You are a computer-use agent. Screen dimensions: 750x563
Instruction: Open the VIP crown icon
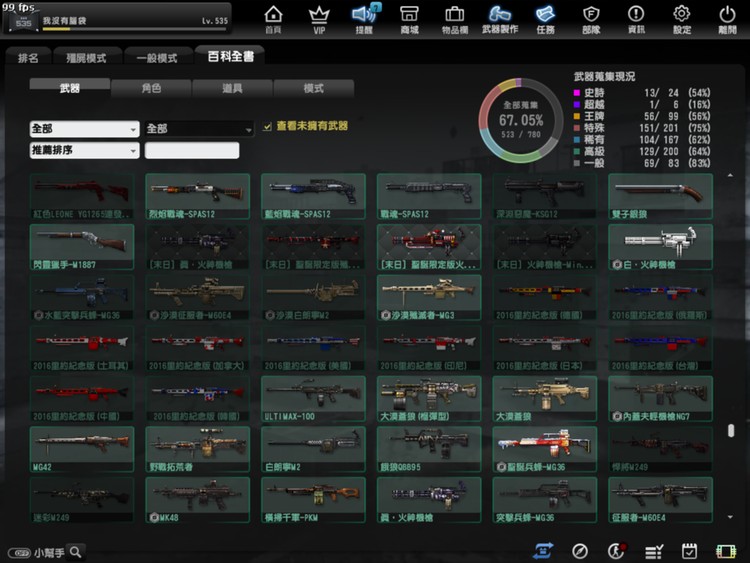[x=319, y=17]
